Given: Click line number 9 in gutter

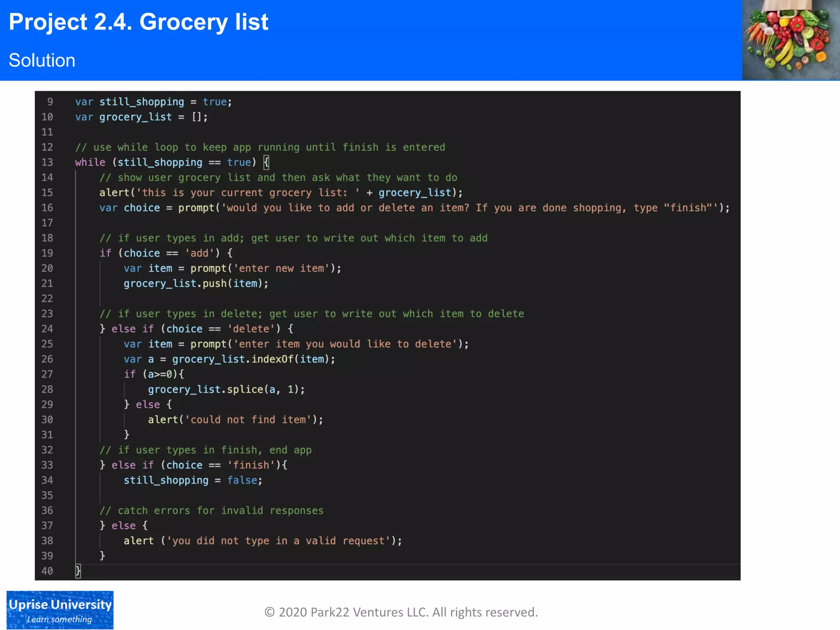Looking at the screenshot, I should click(50, 102).
